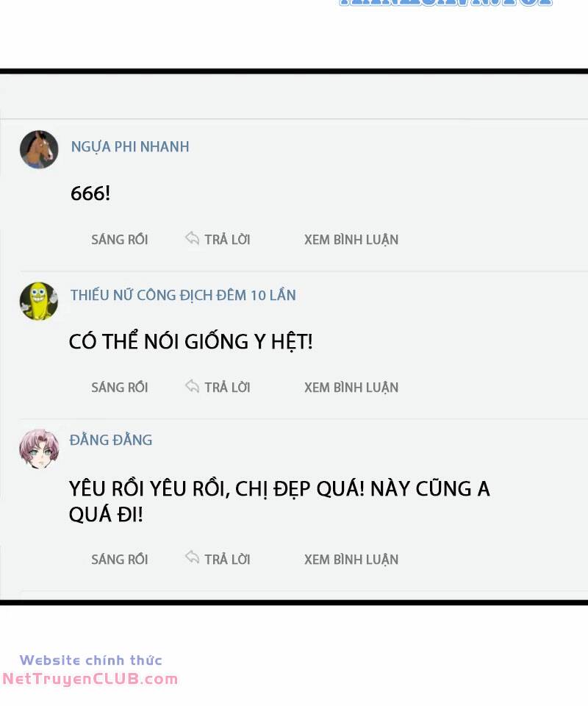The width and height of the screenshot is (588, 706).
Task: Click Sáng Rồi timestamp on the second comment
Action: (120, 388)
